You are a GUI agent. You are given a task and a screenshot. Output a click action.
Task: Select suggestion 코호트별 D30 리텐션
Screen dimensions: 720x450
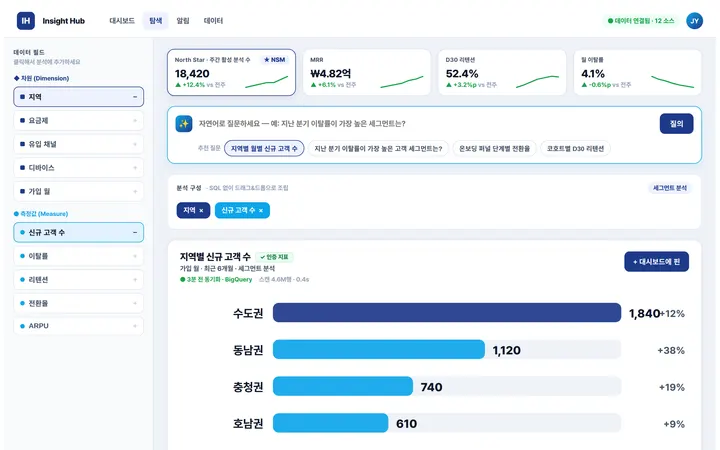(x=575, y=148)
